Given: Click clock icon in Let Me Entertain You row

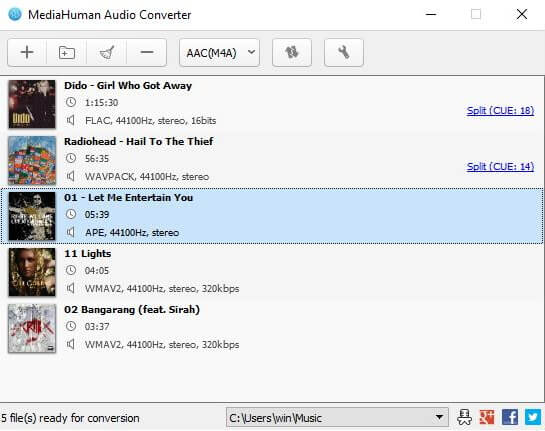Looking at the screenshot, I should 71,214.
